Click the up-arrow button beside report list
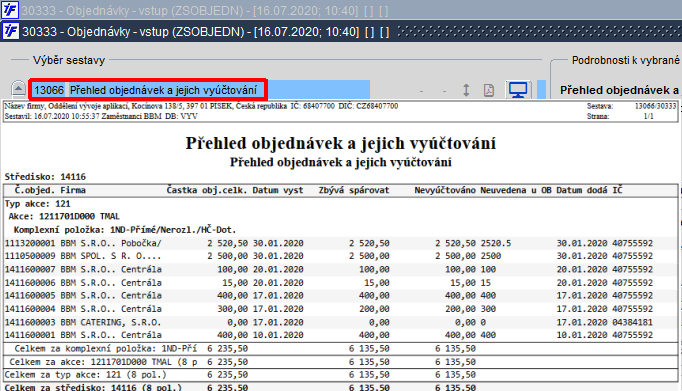682x391 pixels. tap(18, 89)
